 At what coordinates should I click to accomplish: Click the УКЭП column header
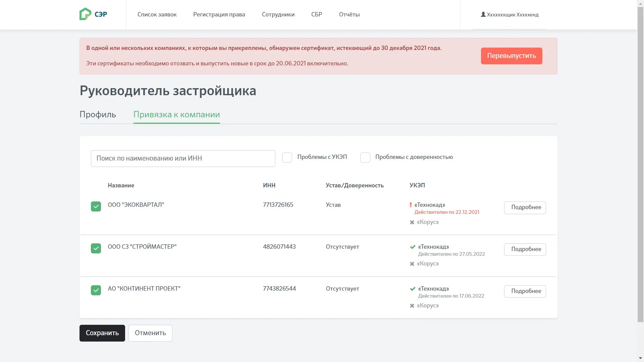pyautogui.click(x=417, y=185)
